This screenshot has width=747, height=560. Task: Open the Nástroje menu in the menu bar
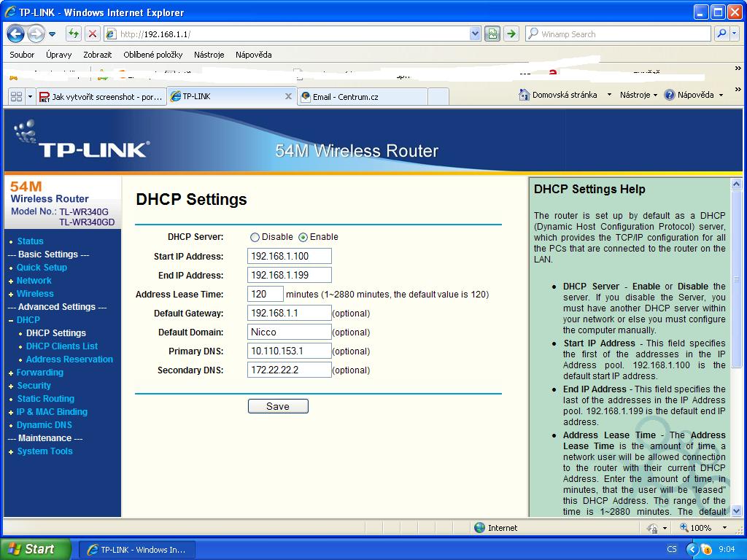pyautogui.click(x=209, y=55)
